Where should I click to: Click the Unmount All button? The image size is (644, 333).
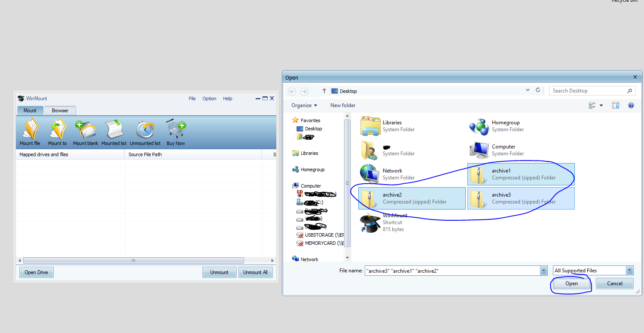[x=255, y=272]
